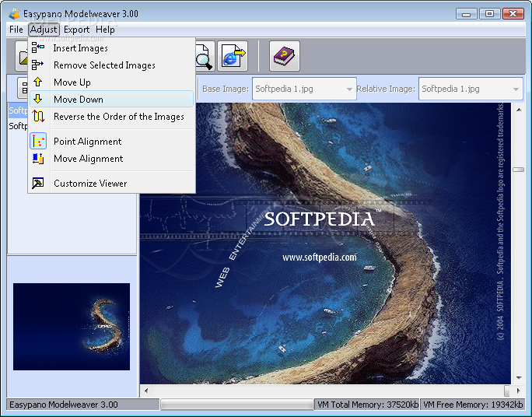The image size is (532, 417).
Task: Click the Internet Explorer export toolbar icon
Action: tap(233, 56)
